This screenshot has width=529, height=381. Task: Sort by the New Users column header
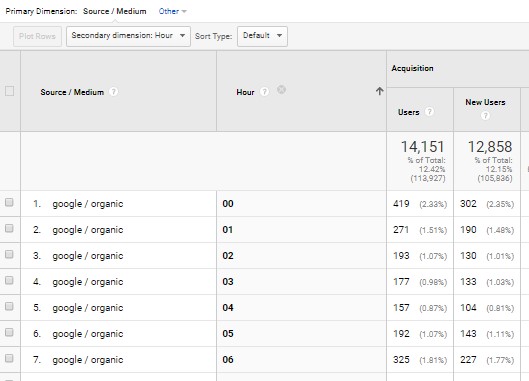pos(485,102)
